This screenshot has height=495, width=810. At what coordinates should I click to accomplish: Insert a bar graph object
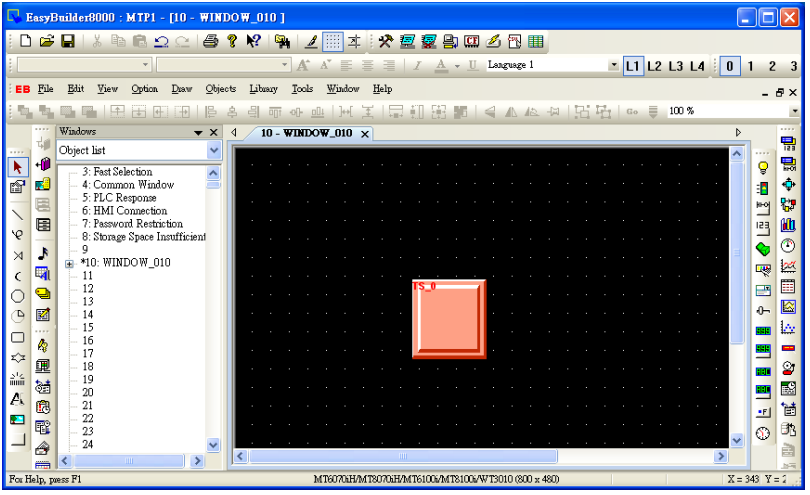(788, 224)
